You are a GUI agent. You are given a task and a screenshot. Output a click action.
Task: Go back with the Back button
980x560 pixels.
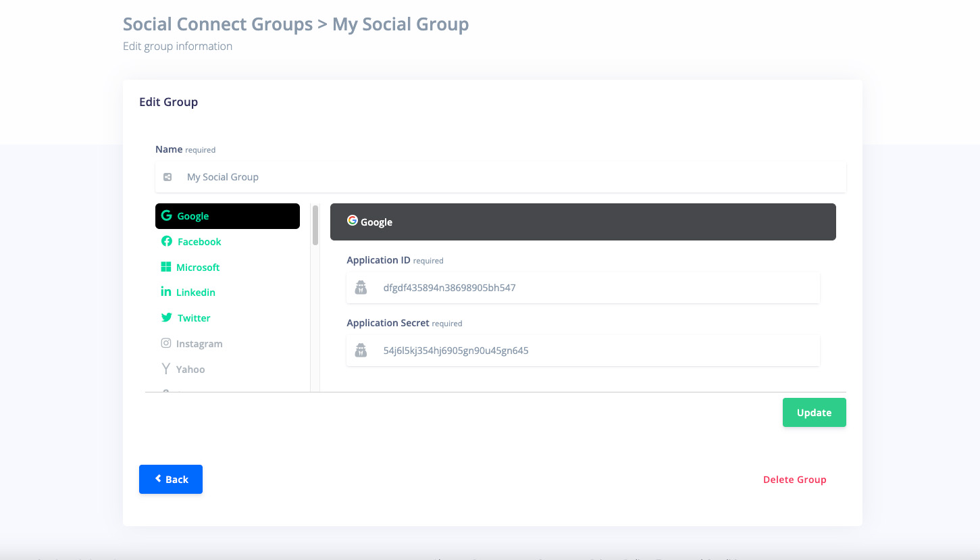coord(171,479)
